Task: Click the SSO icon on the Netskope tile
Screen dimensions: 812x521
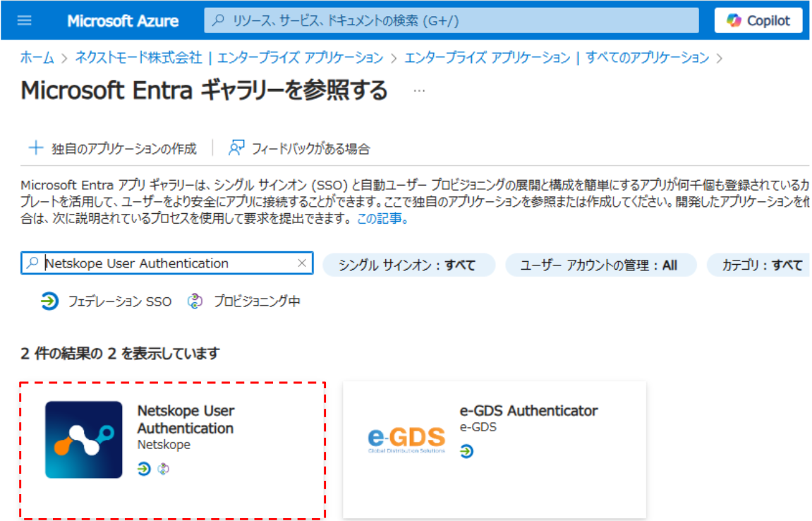Action: (x=143, y=467)
